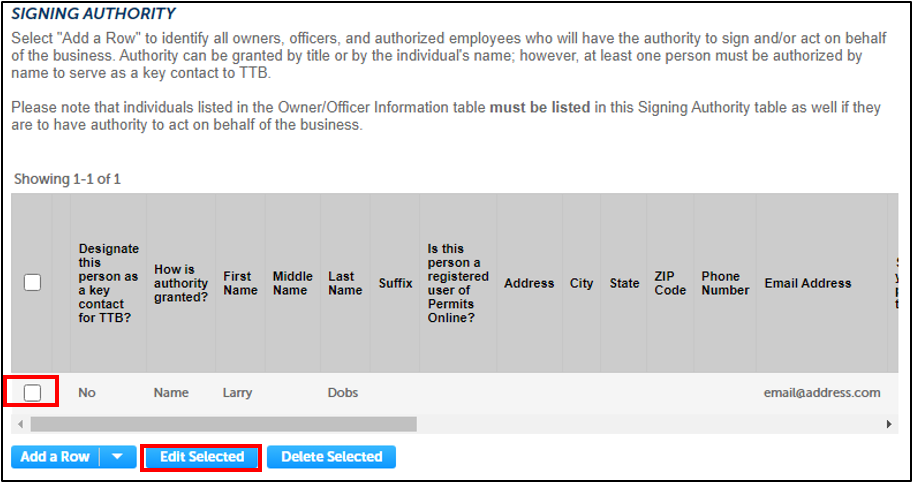Image resolution: width=913 pixels, height=483 pixels.
Task: Click the Phone Number column header
Action: [x=725, y=283]
